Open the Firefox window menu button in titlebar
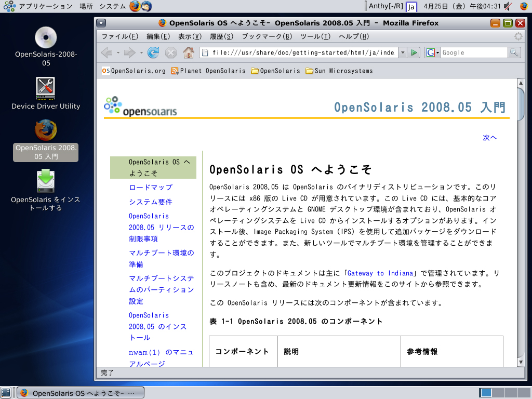The image size is (532, 399). (x=101, y=23)
